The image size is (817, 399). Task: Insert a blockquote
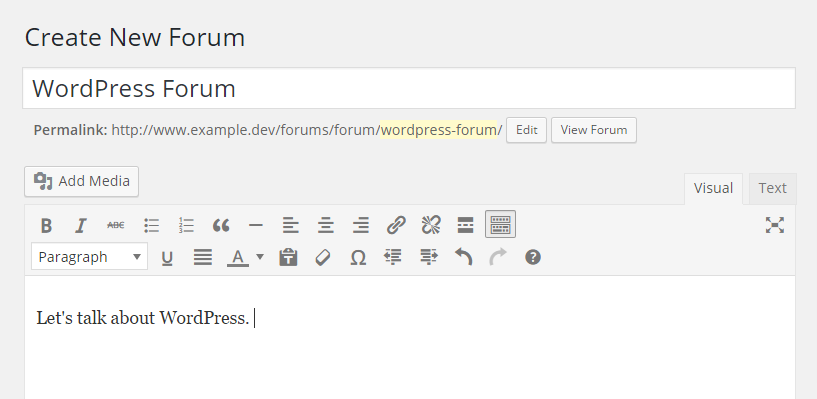(x=221, y=226)
